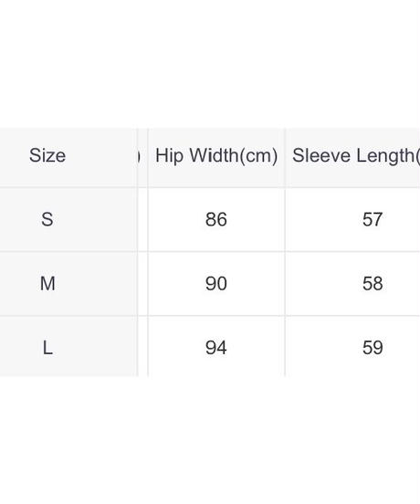Select the Hip Width(cm) column header
Image resolution: width=420 pixels, height=504 pixels.
pyautogui.click(x=216, y=156)
